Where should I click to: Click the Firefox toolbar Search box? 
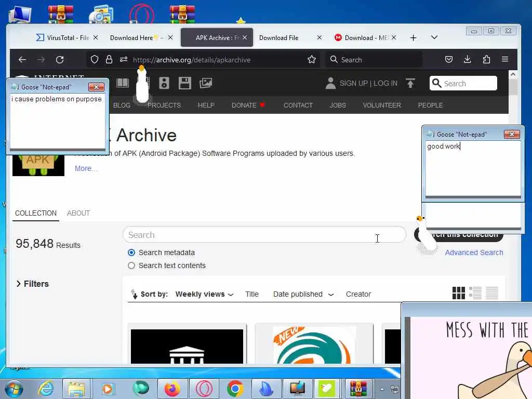(x=374, y=60)
